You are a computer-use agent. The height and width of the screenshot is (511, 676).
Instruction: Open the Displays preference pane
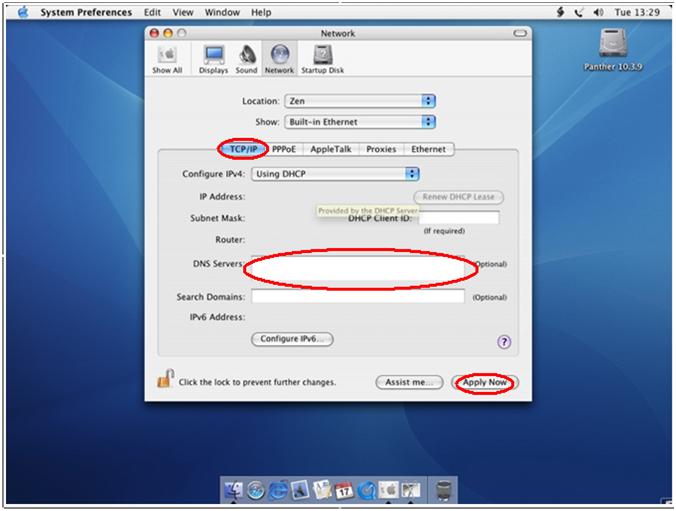tap(213, 58)
